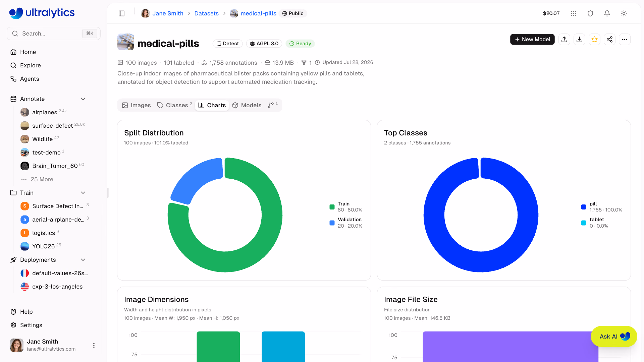The height and width of the screenshot is (362, 644).
Task: Open the share icon button
Action: click(x=610, y=40)
